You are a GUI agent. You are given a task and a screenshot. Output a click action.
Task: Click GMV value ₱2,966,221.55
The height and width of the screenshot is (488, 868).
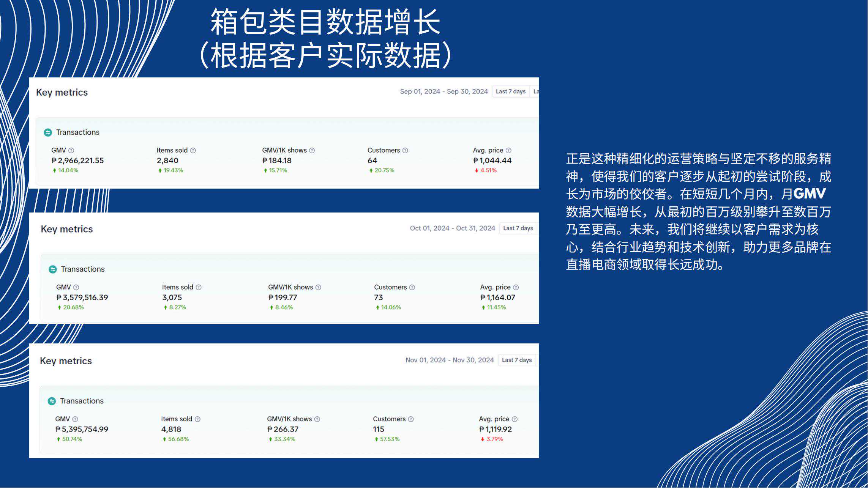pos(77,161)
